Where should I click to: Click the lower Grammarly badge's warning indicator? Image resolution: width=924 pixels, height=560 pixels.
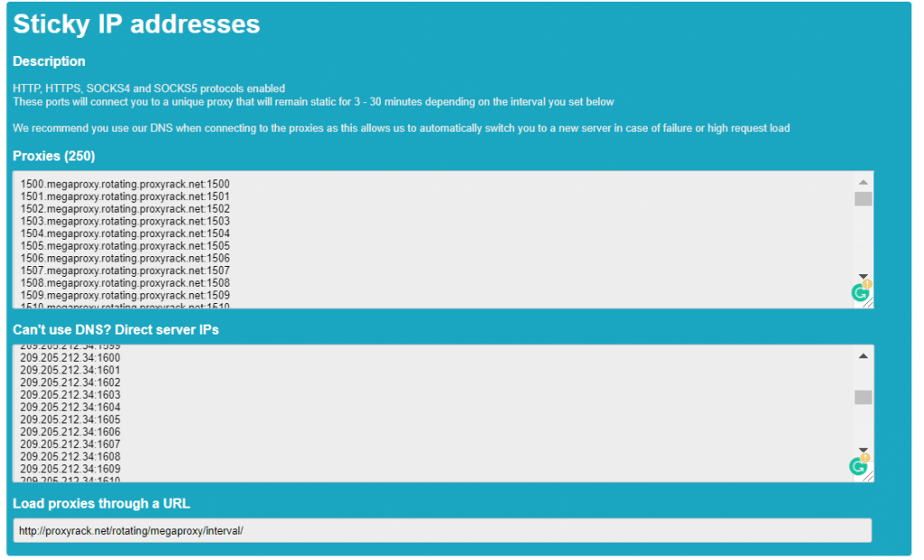point(865,458)
